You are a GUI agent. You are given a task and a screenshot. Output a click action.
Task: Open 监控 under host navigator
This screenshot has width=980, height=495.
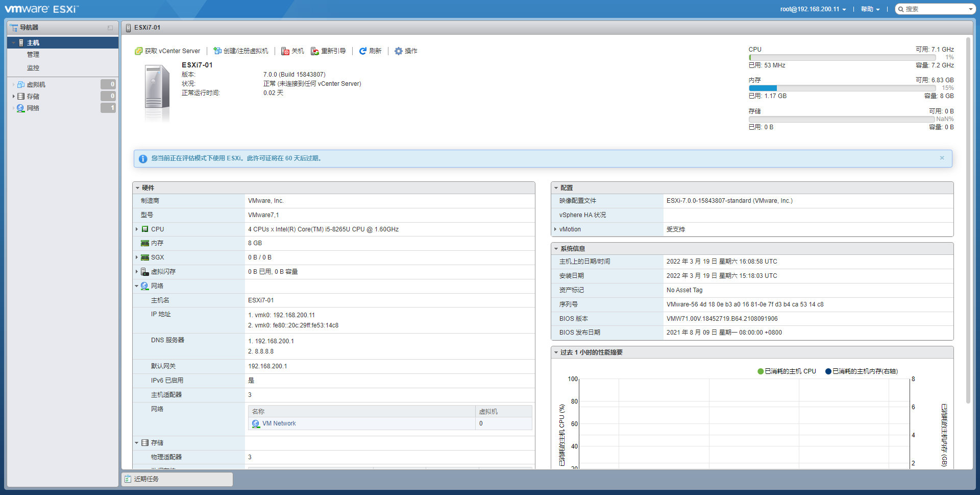[33, 68]
